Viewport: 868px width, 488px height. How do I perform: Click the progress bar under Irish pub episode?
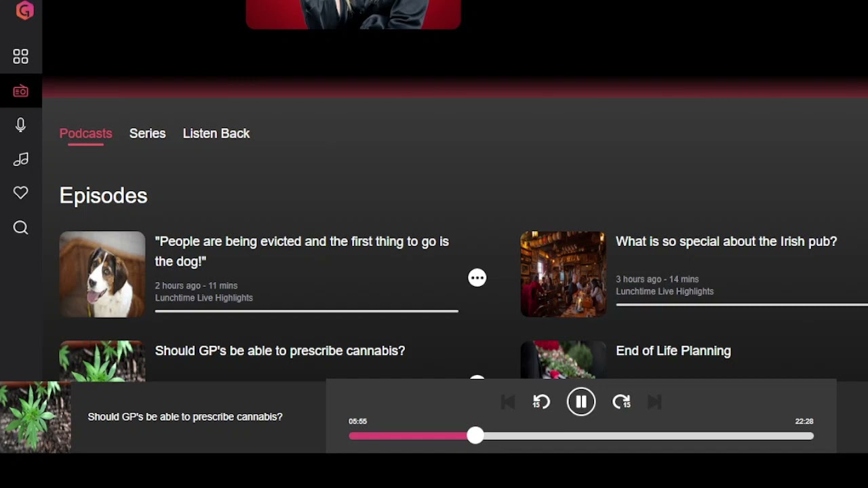[742, 305]
